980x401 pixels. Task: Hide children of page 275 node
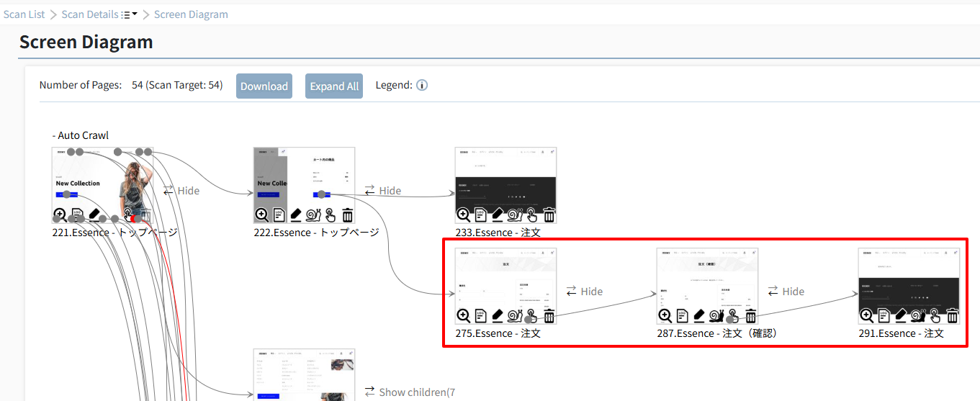pyautogui.click(x=584, y=292)
